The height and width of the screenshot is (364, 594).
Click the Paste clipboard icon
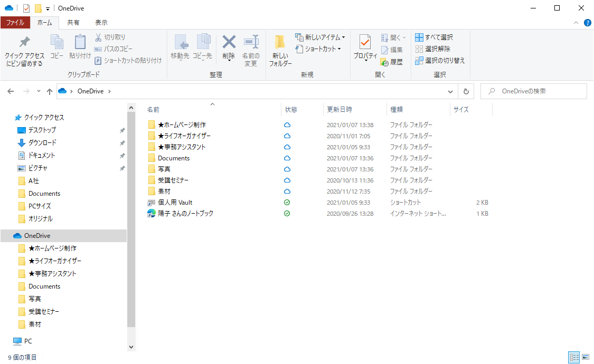(x=80, y=42)
